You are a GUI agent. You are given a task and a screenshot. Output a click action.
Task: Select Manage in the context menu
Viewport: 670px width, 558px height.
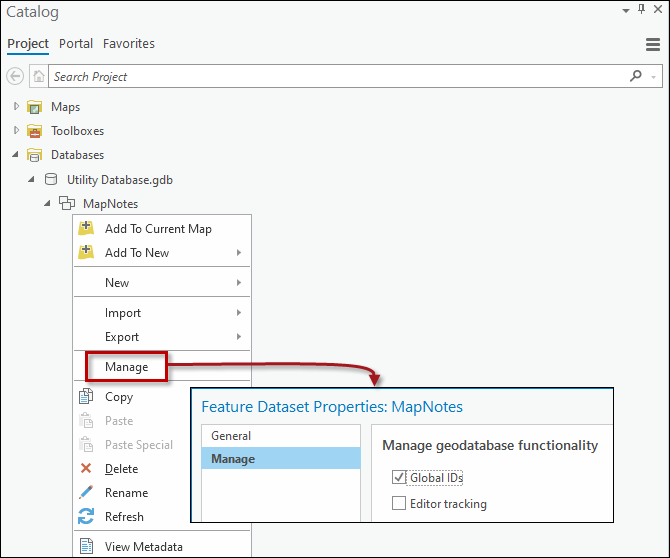(126, 367)
